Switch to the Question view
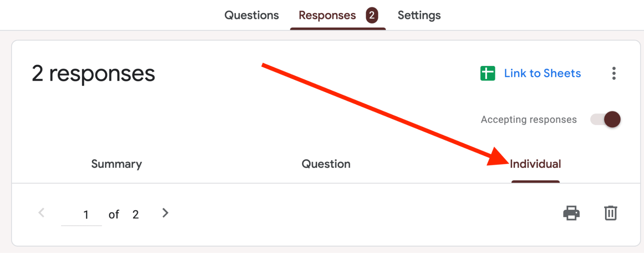Screen dimensions: 644x253 [x=326, y=164]
